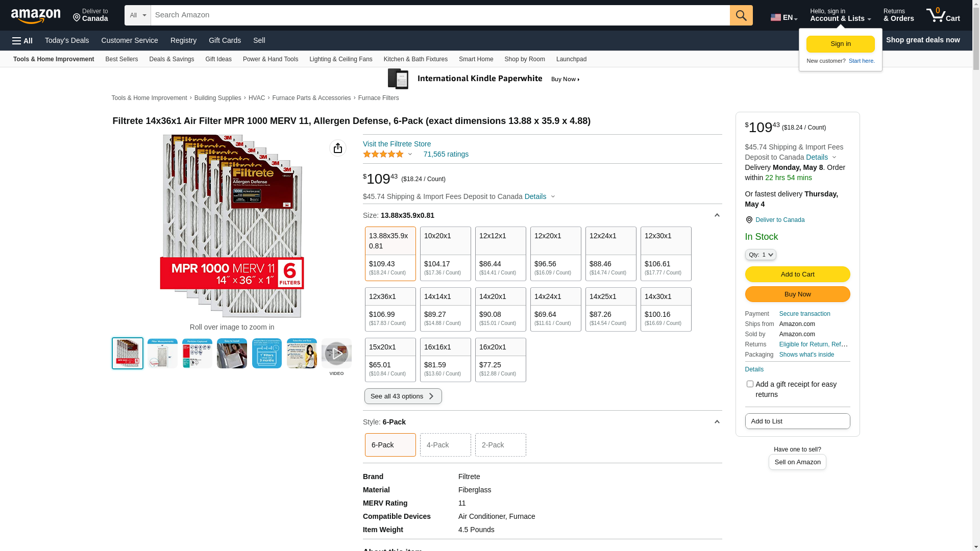Click the Add to Cart button
The width and height of the screenshot is (980, 551).
click(797, 274)
